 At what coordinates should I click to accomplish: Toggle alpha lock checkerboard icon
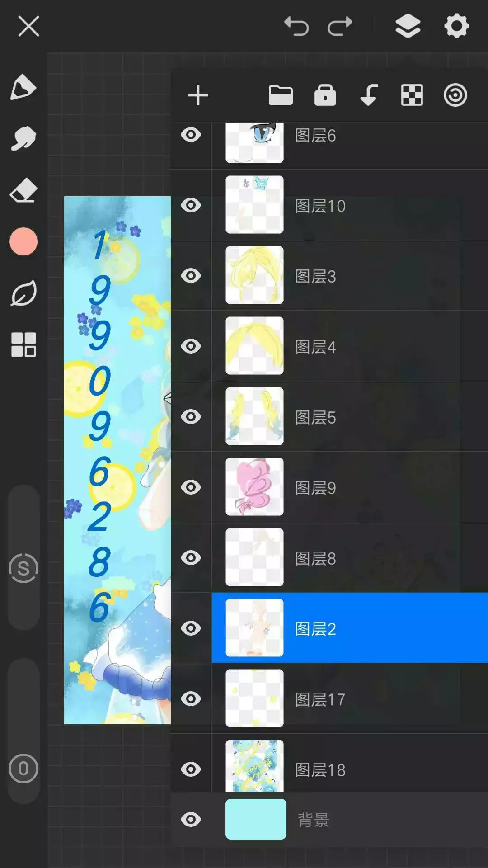coord(412,95)
